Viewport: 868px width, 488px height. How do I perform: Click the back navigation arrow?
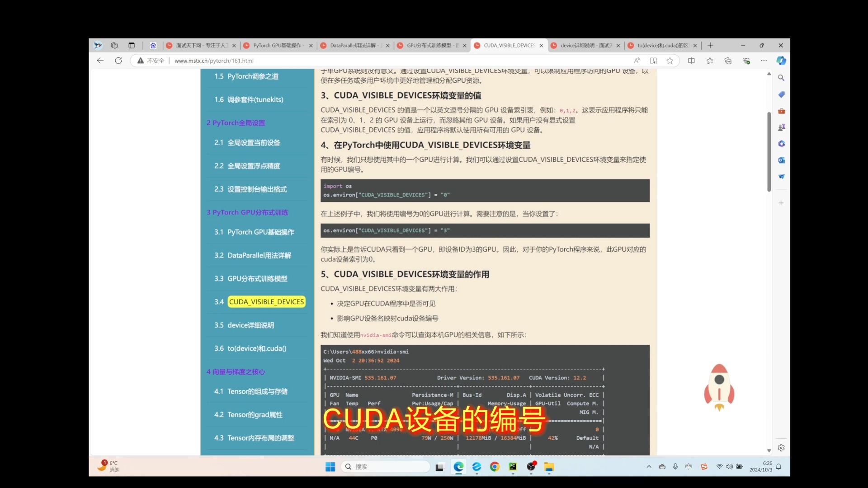coord(100,61)
